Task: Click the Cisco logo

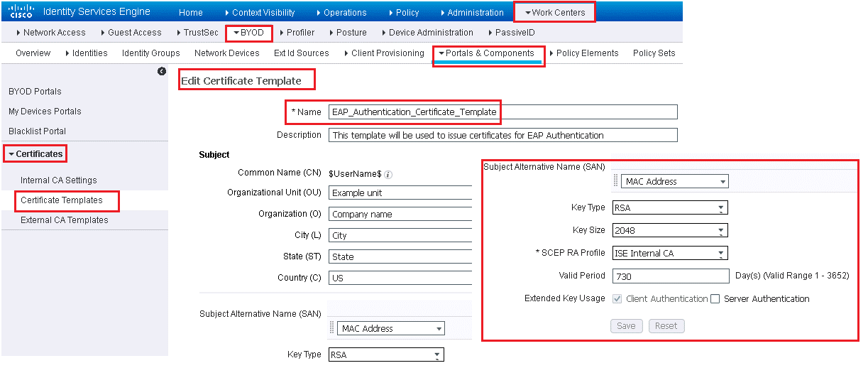Action: click(x=21, y=11)
